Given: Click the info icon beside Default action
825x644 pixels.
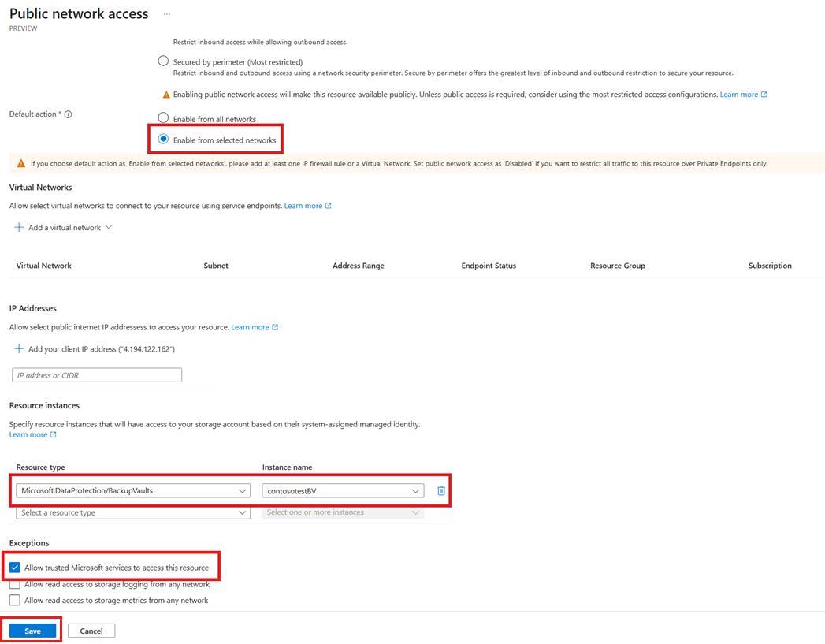Looking at the screenshot, I should click(68, 114).
